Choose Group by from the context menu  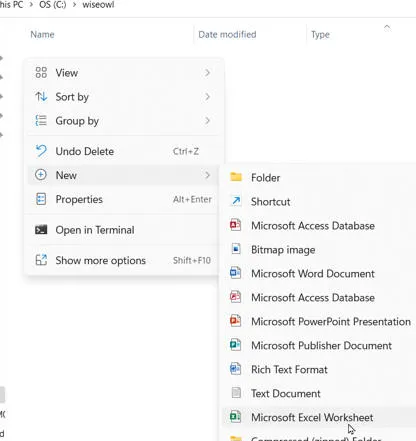pyautogui.click(x=123, y=121)
